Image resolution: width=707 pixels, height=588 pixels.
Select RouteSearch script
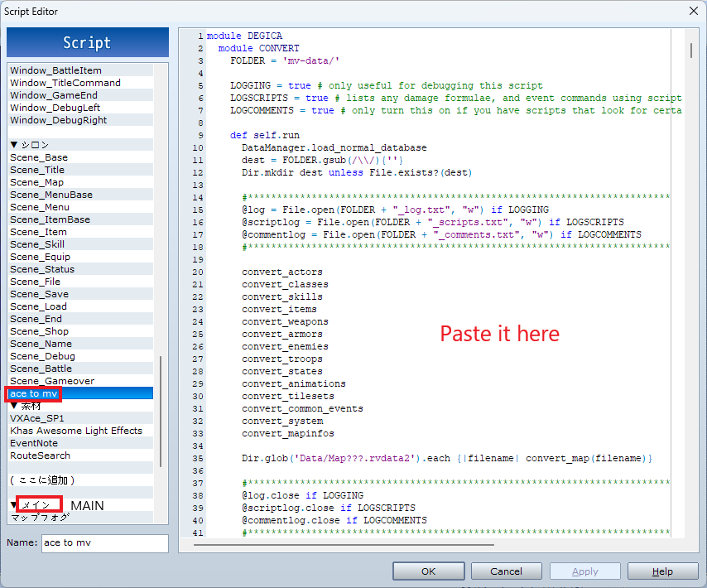coord(80,455)
